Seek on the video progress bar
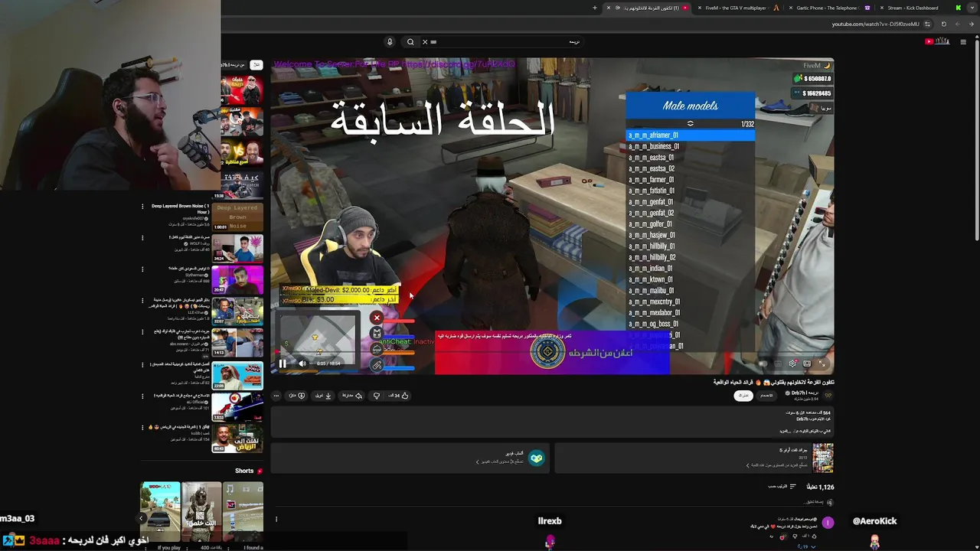Image resolution: width=980 pixels, height=551 pixels. [551, 353]
